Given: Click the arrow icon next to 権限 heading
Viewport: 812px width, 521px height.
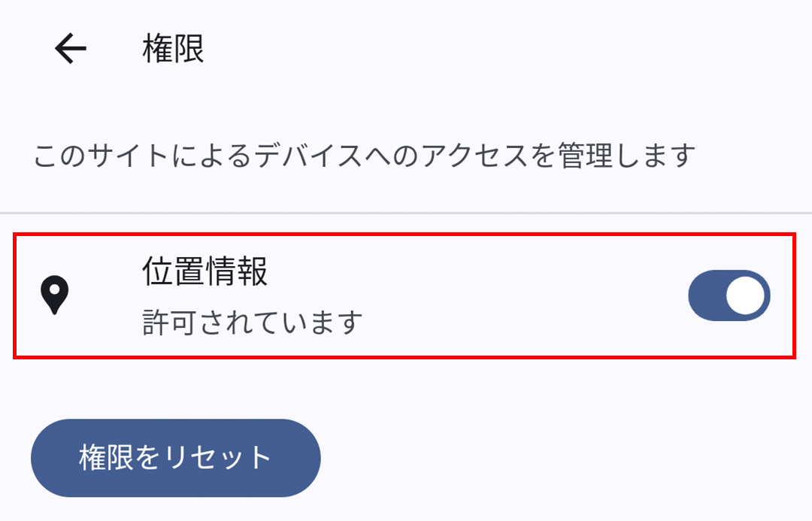Looking at the screenshot, I should click(x=71, y=48).
